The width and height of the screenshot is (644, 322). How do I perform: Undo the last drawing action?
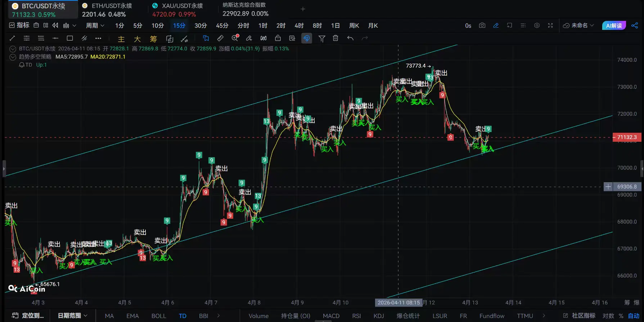click(350, 38)
